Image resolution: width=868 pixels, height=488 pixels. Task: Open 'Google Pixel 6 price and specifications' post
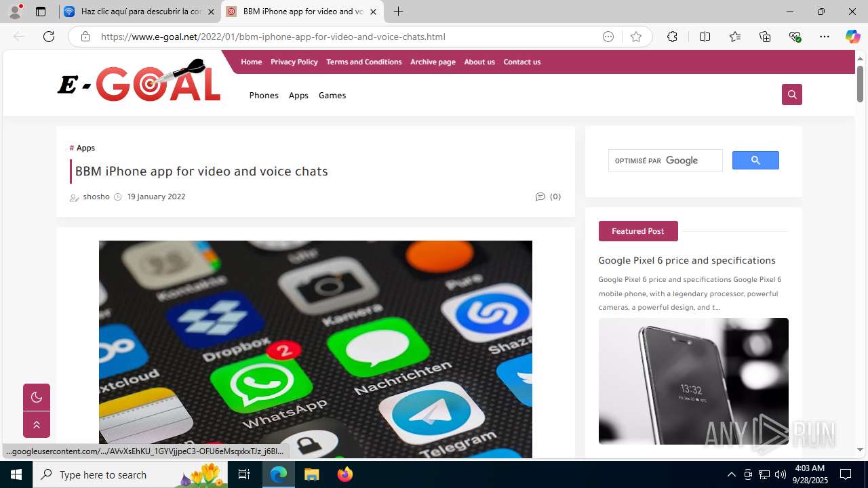point(687,260)
